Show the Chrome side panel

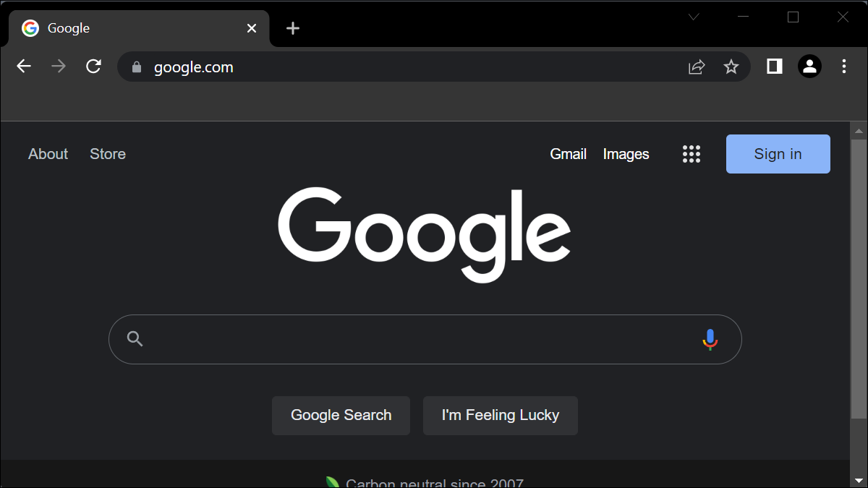pyautogui.click(x=774, y=67)
